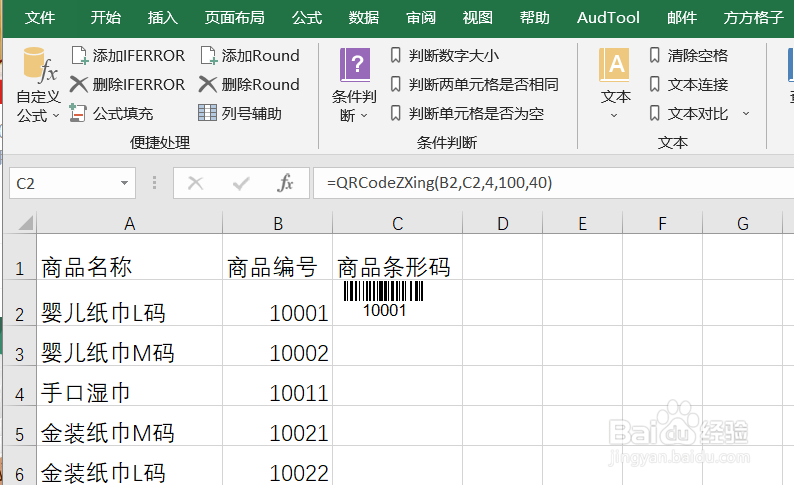Click the 公式填充 fill icon
Viewport: 794px width, 485px height.
[77, 113]
